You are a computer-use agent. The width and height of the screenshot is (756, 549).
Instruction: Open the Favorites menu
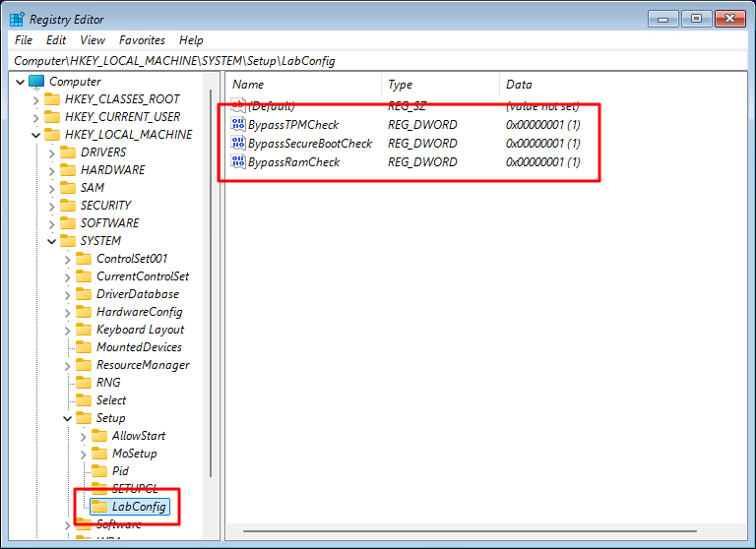[142, 40]
